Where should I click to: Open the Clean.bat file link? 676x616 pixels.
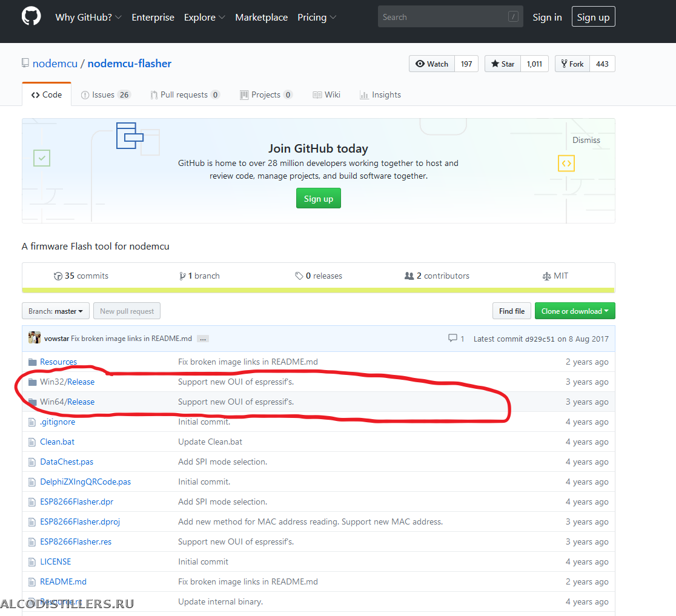(57, 442)
